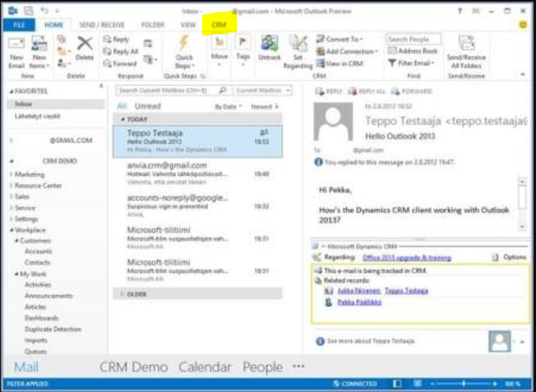Open the Pekka Psalikko related record link
Image resolution: width=536 pixels, height=392 pixels.
(359, 302)
